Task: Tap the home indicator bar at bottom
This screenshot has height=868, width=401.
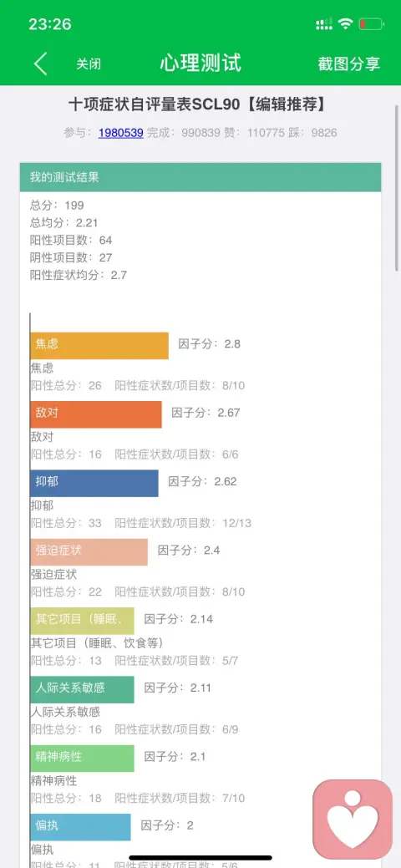Action: (x=200, y=858)
